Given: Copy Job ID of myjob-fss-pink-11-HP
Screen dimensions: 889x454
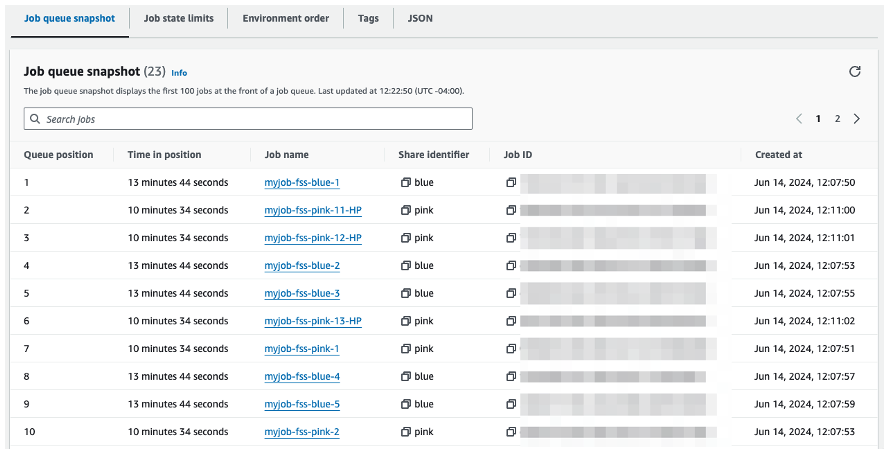Looking at the screenshot, I should tap(511, 210).
